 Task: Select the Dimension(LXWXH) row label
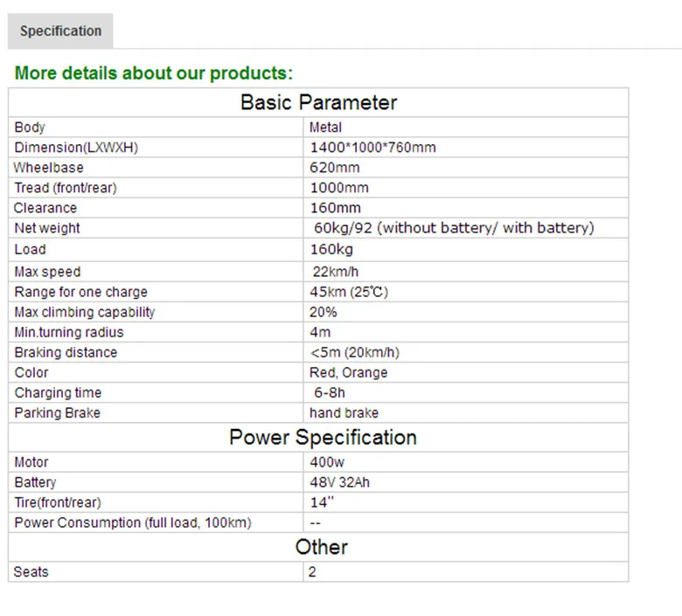pos(76,148)
